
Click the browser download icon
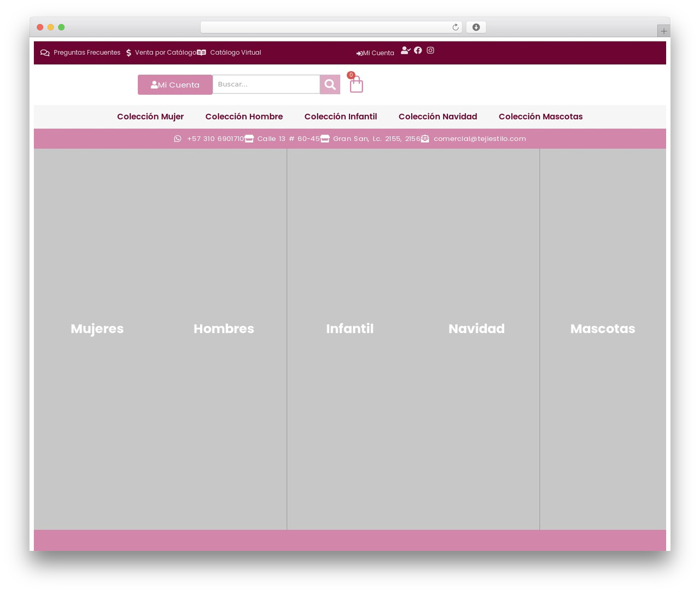click(x=476, y=27)
